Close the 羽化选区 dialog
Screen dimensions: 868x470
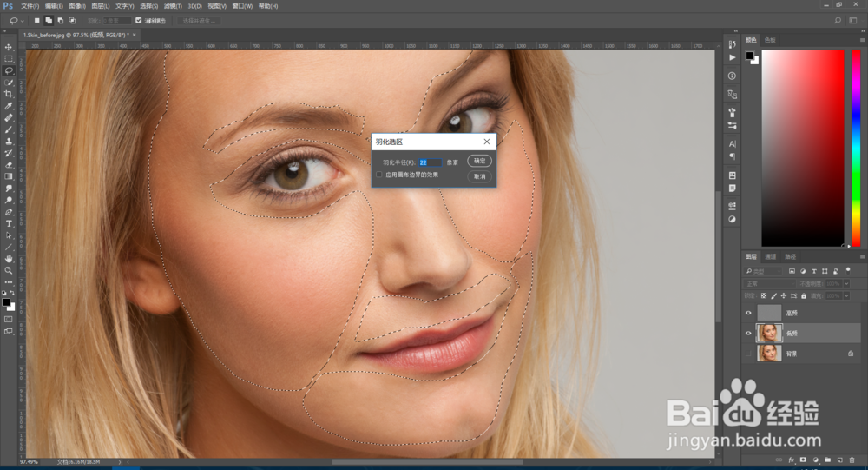(x=487, y=142)
